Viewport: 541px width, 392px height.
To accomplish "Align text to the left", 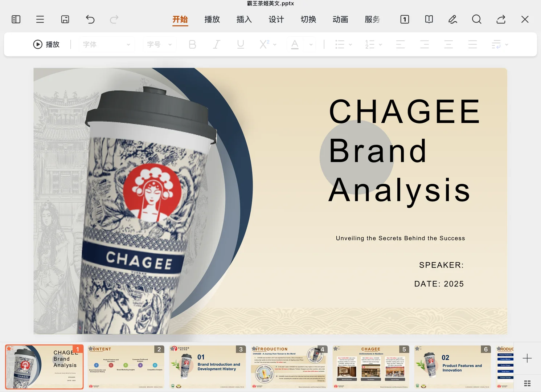I will (400, 44).
